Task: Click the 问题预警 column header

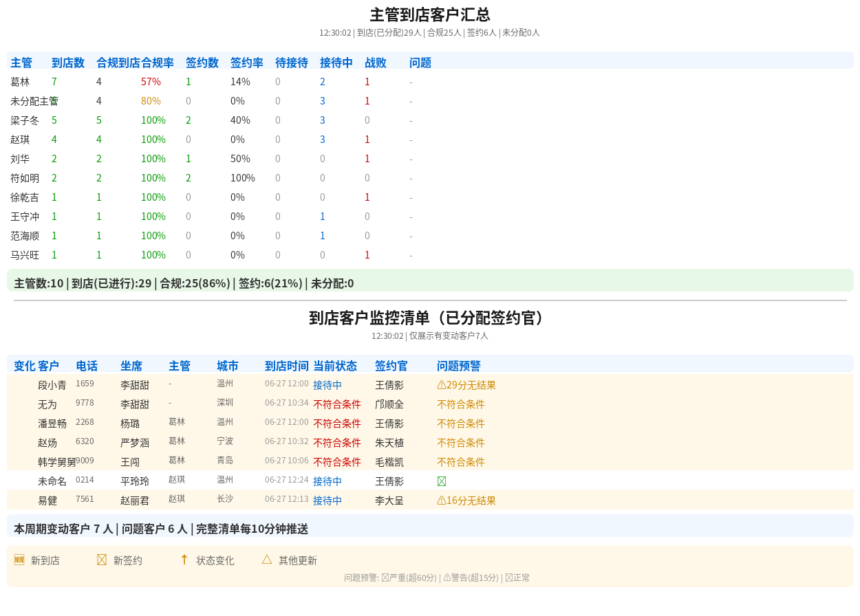Action: tap(459, 366)
